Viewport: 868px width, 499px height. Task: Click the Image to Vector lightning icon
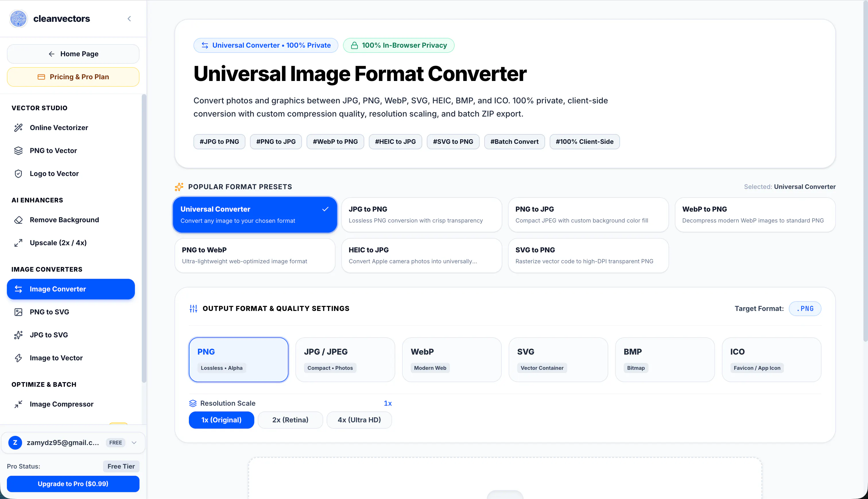[18, 358]
